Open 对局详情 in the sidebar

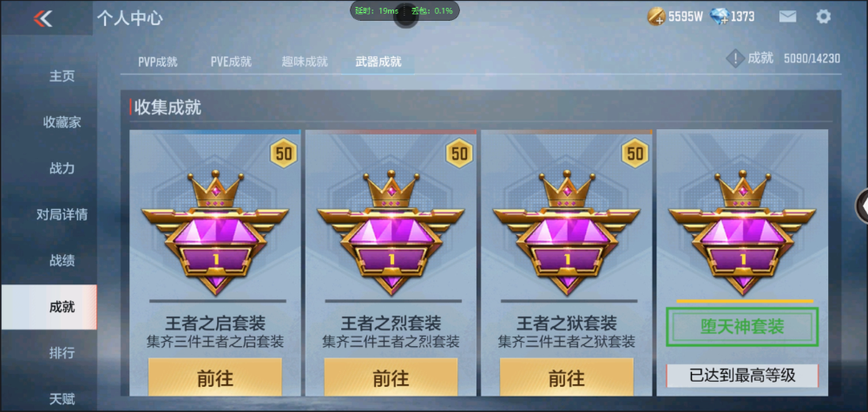coord(62,214)
